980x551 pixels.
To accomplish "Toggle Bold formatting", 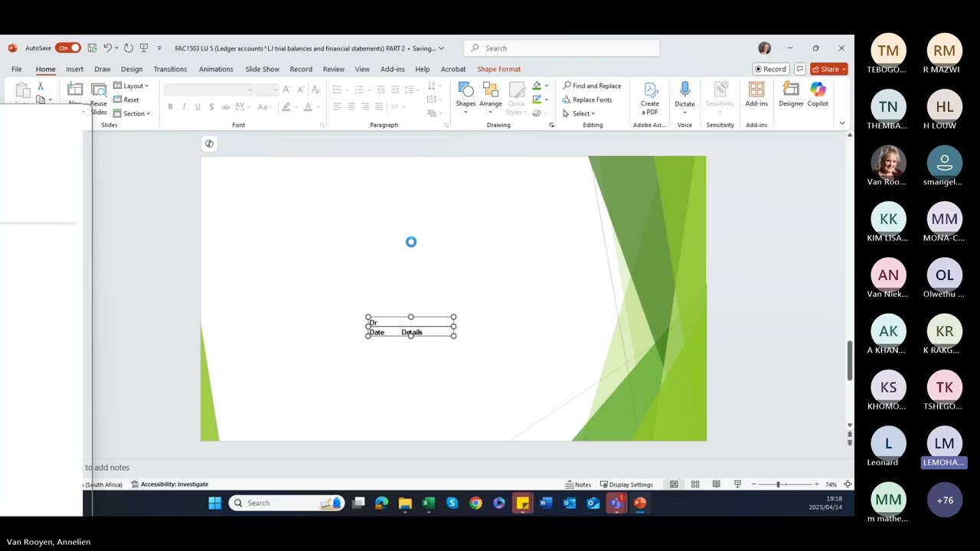I will pos(170,106).
